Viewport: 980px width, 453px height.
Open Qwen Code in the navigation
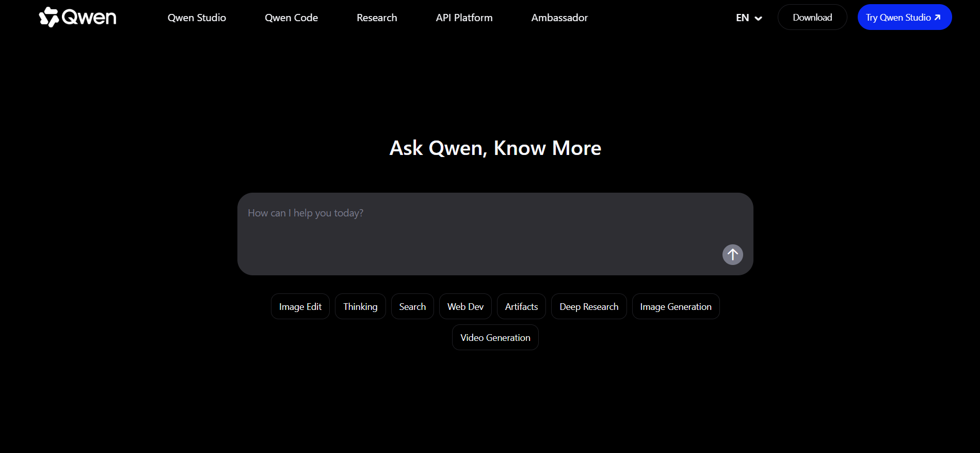(x=291, y=18)
